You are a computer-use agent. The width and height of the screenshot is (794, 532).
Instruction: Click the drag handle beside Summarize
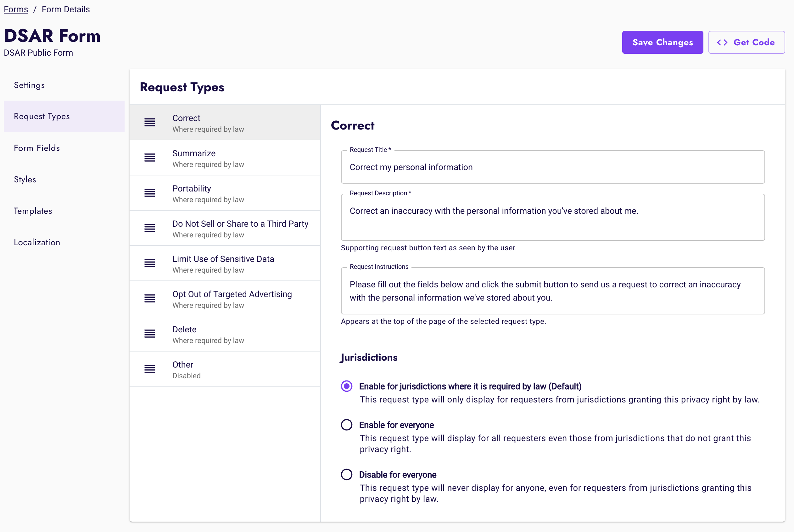click(150, 158)
